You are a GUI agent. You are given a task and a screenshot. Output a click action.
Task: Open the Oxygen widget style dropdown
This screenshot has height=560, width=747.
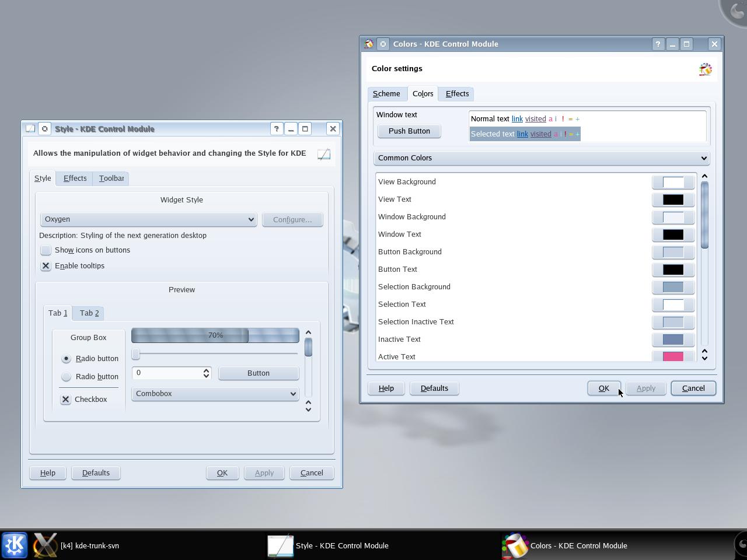pyautogui.click(x=148, y=219)
